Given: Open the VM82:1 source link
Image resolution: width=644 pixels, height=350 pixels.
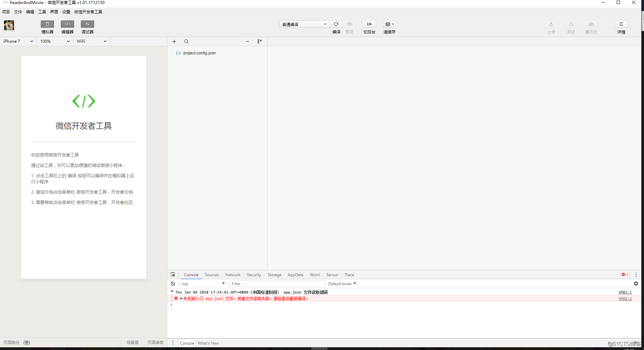Looking at the screenshot, I should (625, 292).
